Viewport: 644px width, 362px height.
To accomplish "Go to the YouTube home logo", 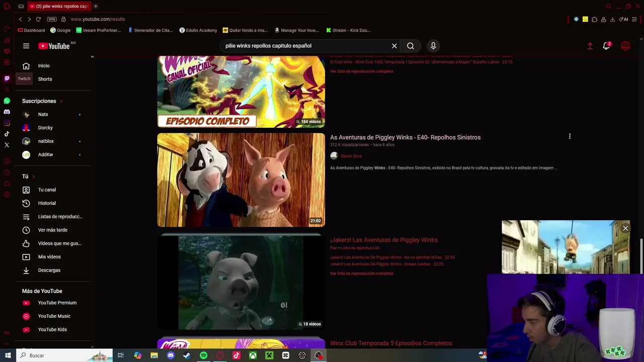I will pos(54,46).
